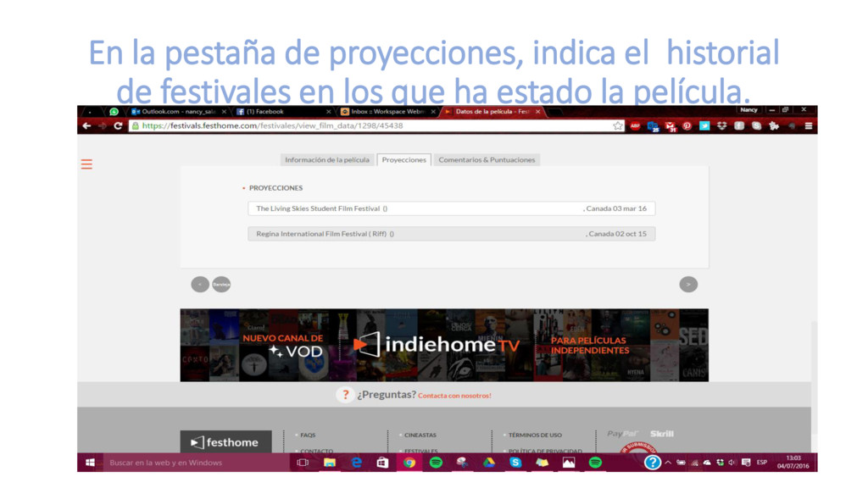Open the Photos app taskbar icon
868x488 pixels.
click(x=569, y=463)
